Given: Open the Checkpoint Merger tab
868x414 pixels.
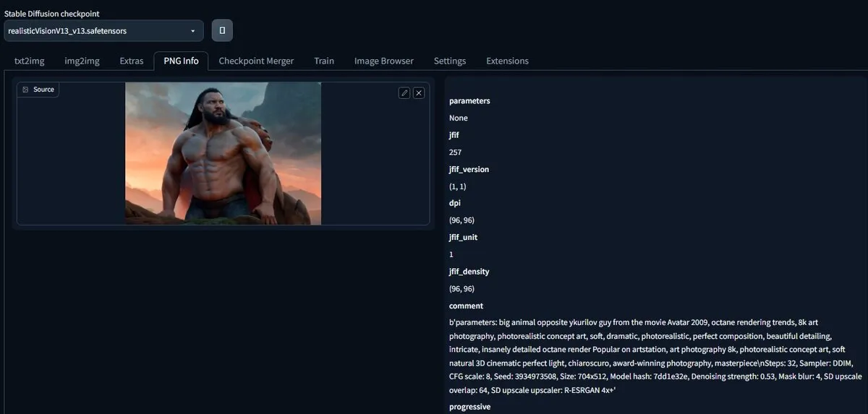Looking at the screenshot, I should pyautogui.click(x=256, y=61).
